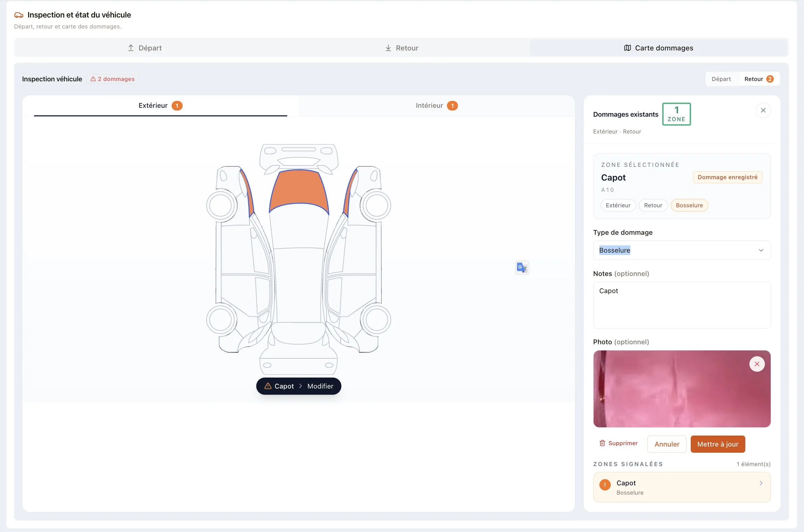Open the Type de dommage dropdown
The image size is (804, 532).
coord(682,250)
